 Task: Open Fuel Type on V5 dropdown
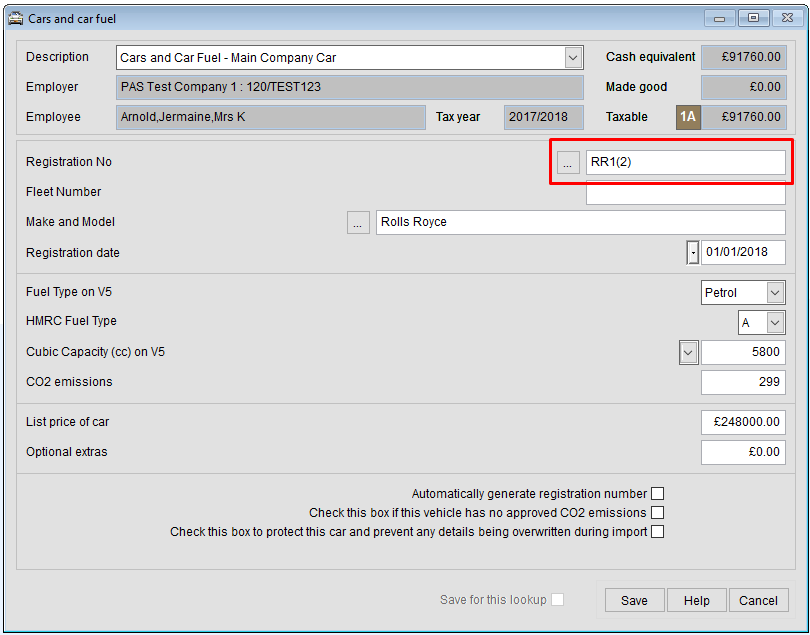pos(775,292)
